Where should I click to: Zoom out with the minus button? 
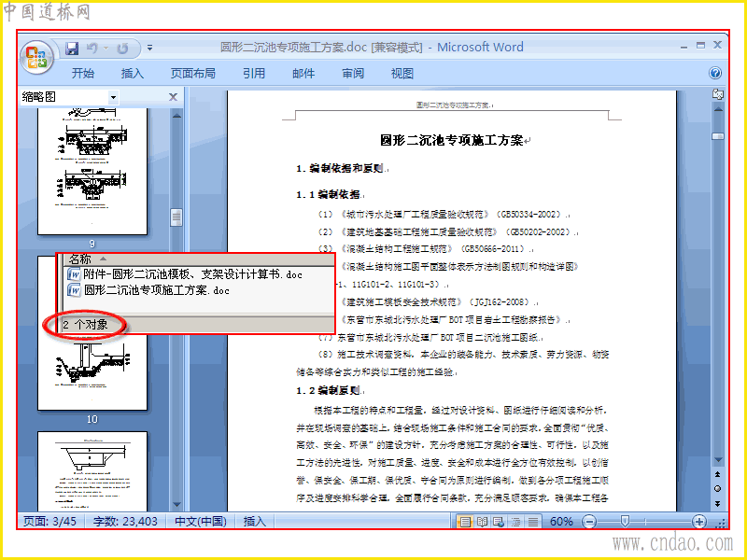[589, 522]
